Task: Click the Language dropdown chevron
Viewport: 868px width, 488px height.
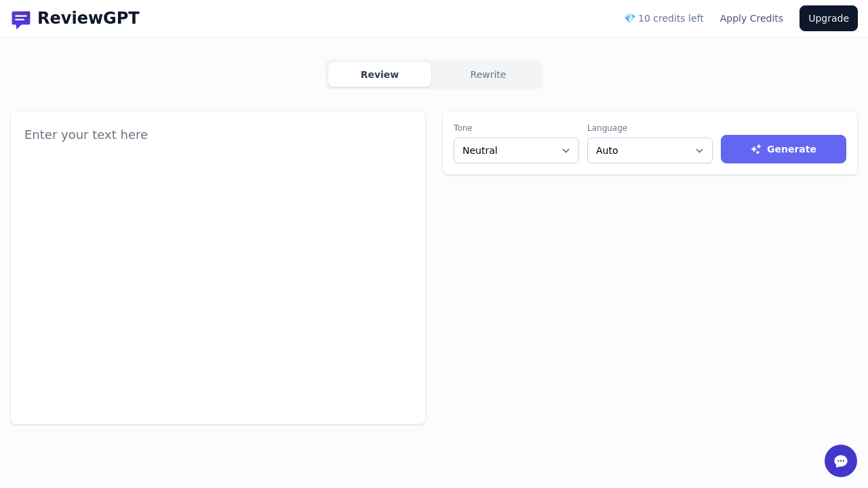Action: [699, 150]
